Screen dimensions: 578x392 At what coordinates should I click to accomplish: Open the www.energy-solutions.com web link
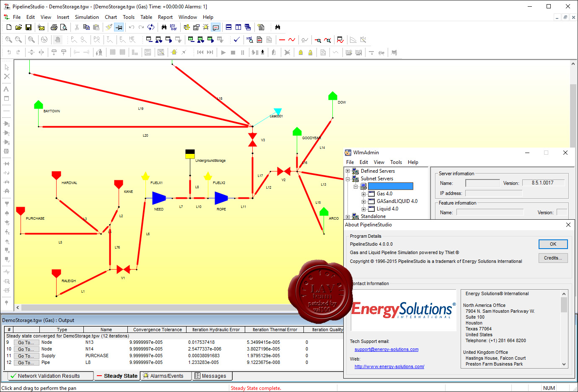(389, 366)
